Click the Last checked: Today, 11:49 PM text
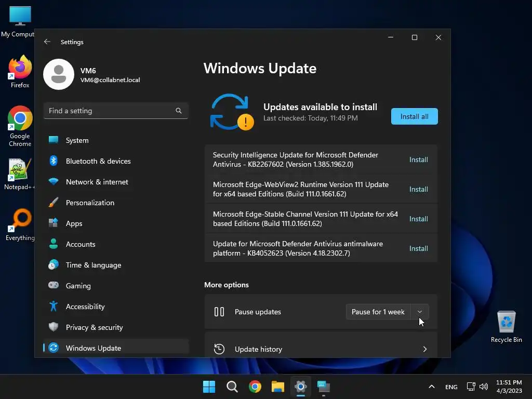This screenshot has width=532, height=399. point(311,118)
